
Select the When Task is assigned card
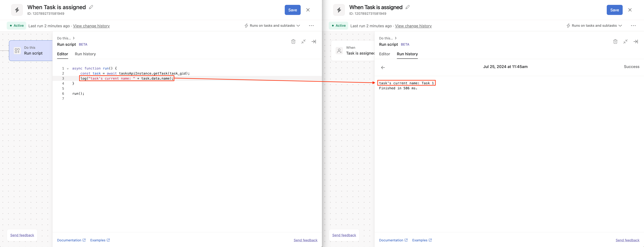point(353,51)
